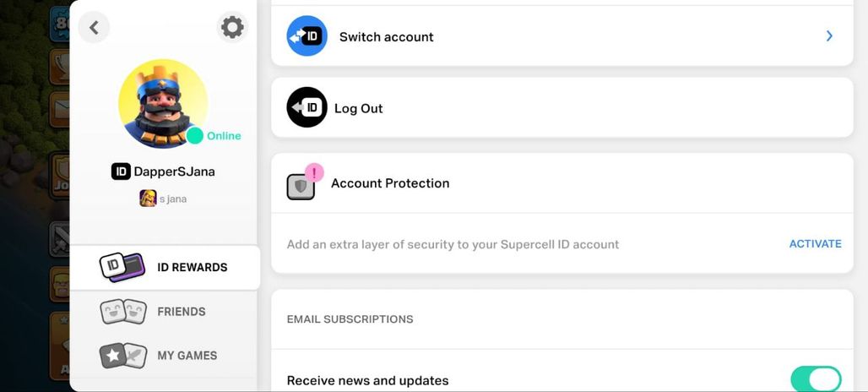Click the My Games star icon
The width and height of the screenshot is (868, 392).
(123, 356)
